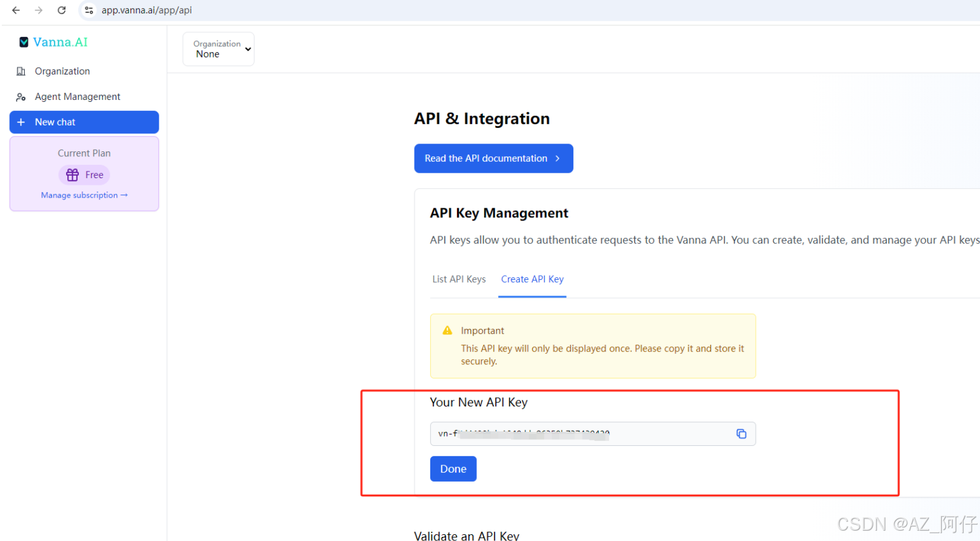Reload the page with refresh icon
The width and height of the screenshot is (980, 541).
[62, 10]
